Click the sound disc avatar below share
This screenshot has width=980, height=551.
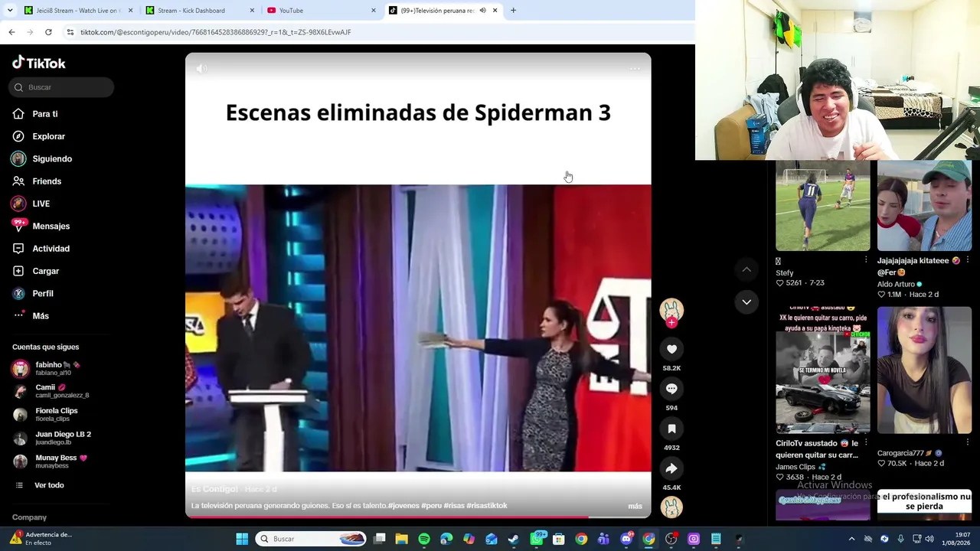pyautogui.click(x=671, y=507)
